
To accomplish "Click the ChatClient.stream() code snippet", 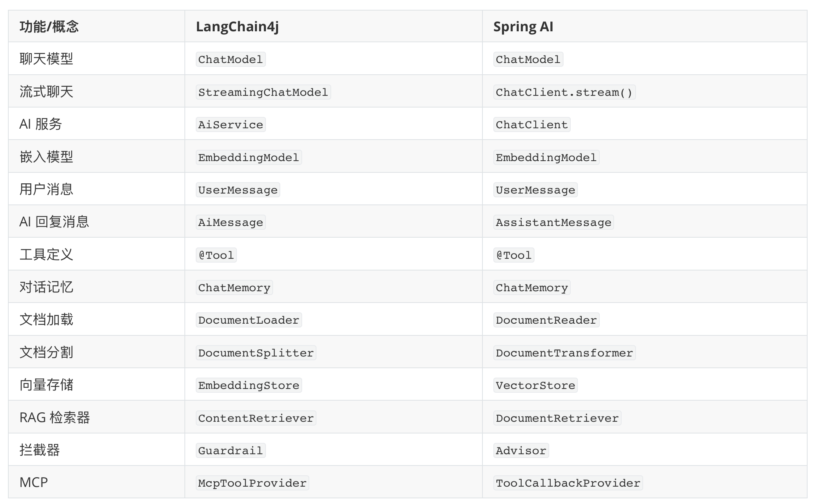I will pyautogui.click(x=564, y=92).
